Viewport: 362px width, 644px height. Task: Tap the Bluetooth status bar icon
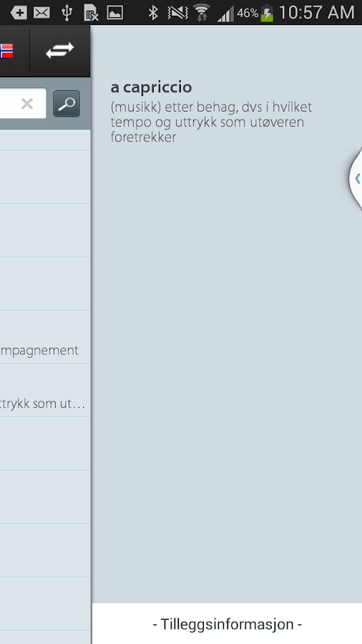tap(153, 13)
